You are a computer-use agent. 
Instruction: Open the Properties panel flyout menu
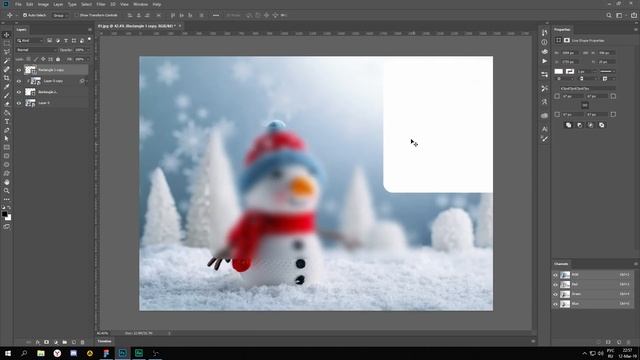pyautogui.click(x=636, y=30)
